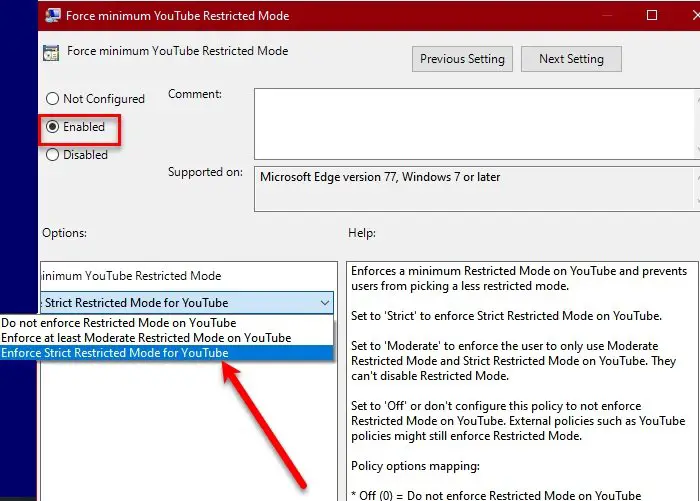Click the policy setting icon beside the heading
Image resolution: width=700 pixels, height=501 pixels.
pos(51,53)
